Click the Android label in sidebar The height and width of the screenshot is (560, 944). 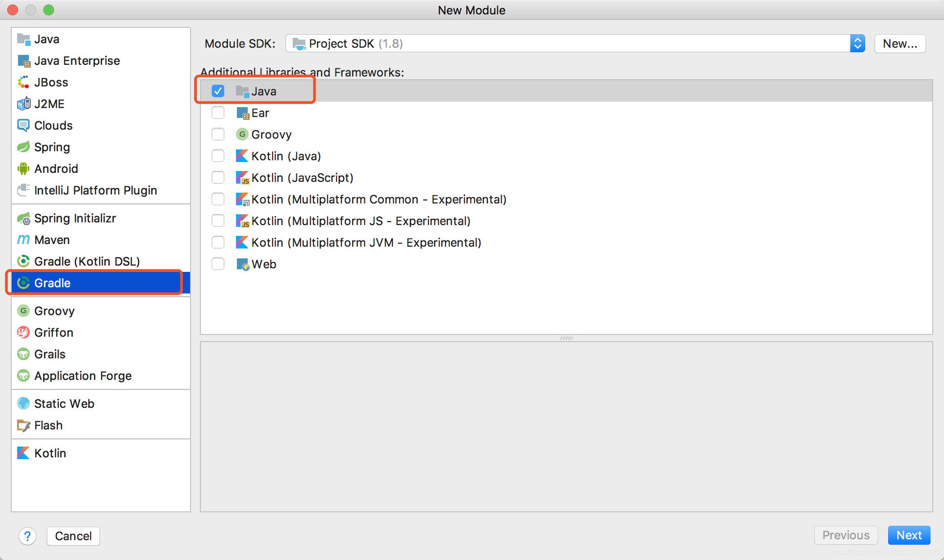click(56, 169)
